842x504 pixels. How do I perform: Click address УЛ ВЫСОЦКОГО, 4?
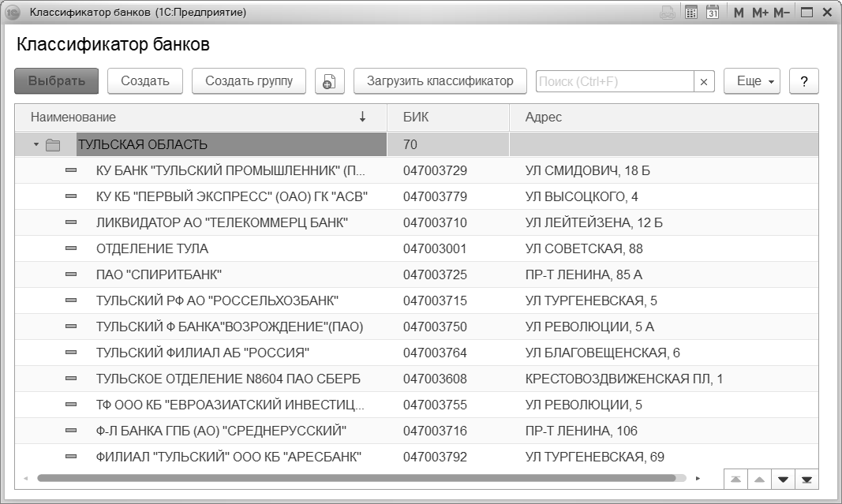click(582, 196)
